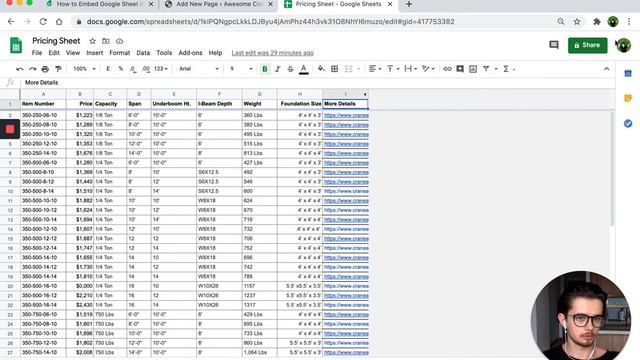
Task: Open the Help menu
Action: [215, 53]
